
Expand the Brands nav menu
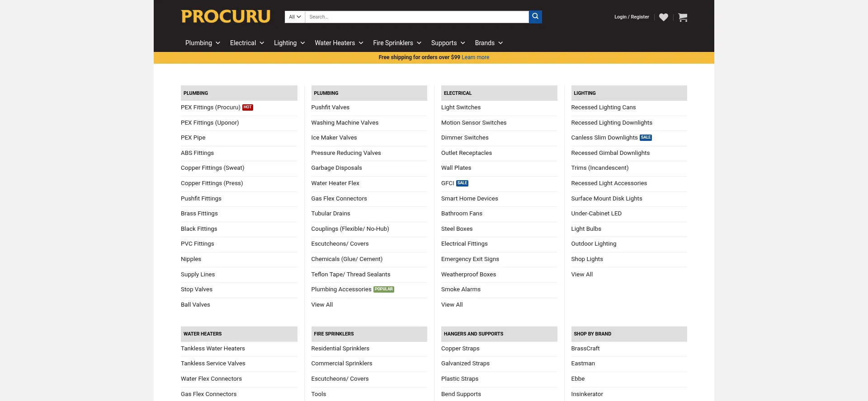point(489,43)
